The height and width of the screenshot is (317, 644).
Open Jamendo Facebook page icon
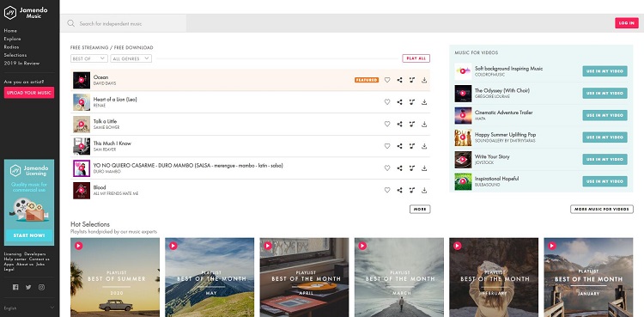[15, 288]
